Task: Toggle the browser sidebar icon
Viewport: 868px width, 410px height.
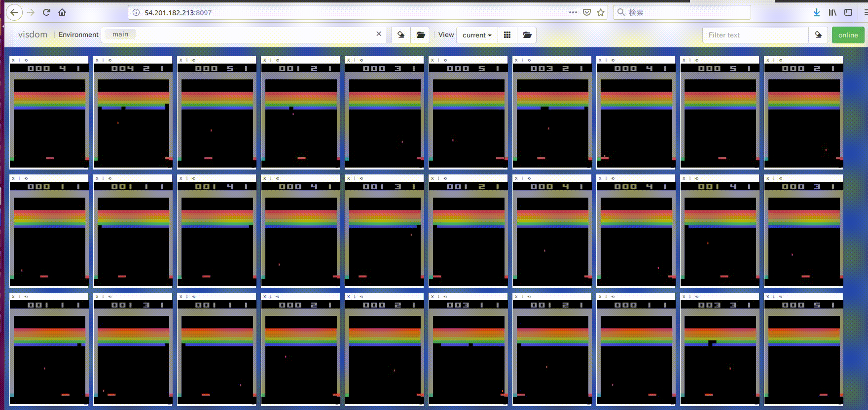Action: [848, 12]
